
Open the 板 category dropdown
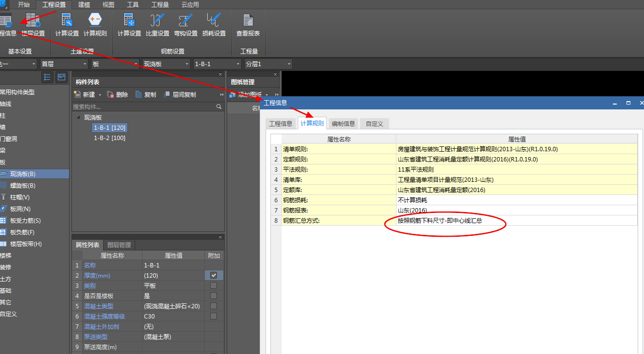[115, 64]
